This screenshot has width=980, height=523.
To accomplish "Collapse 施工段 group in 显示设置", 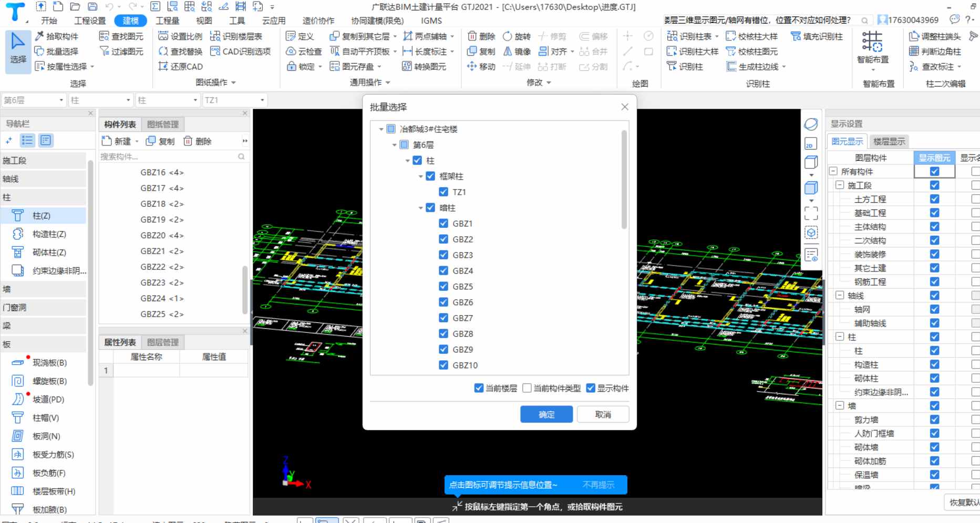I will [840, 185].
